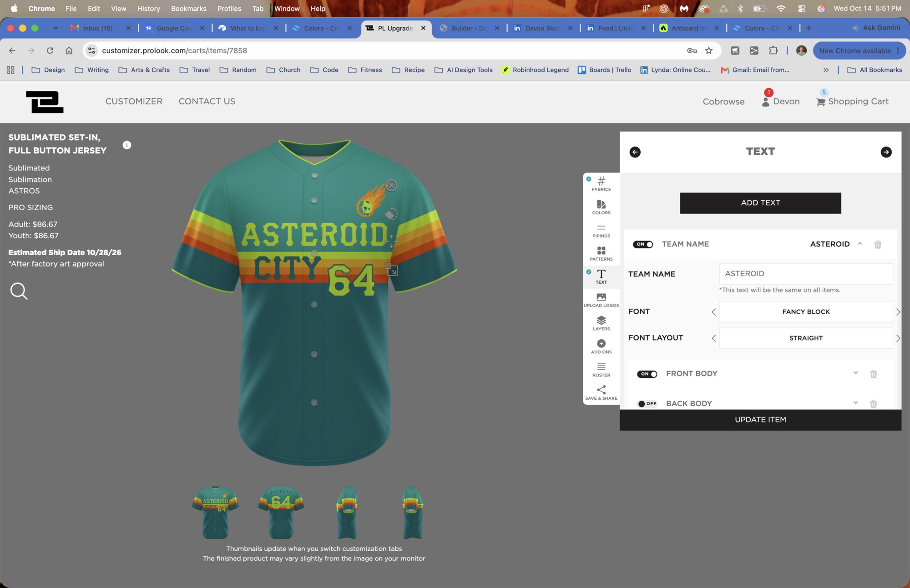Open the Design bookmarks folder
Screen dimensions: 910x588
pyautogui.click(x=48, y=70)
